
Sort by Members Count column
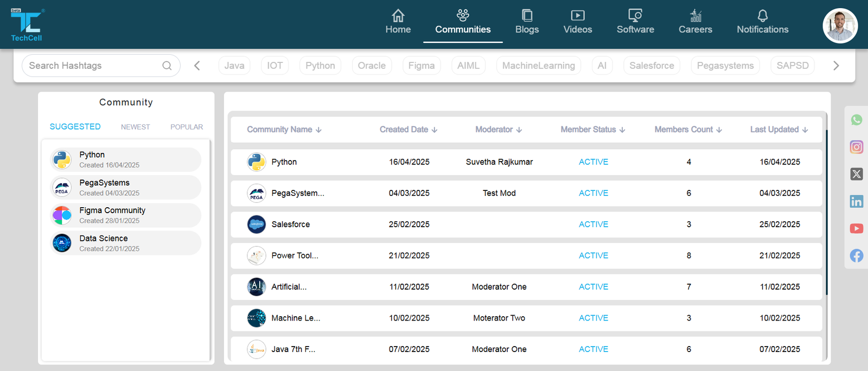coord(688,130)
